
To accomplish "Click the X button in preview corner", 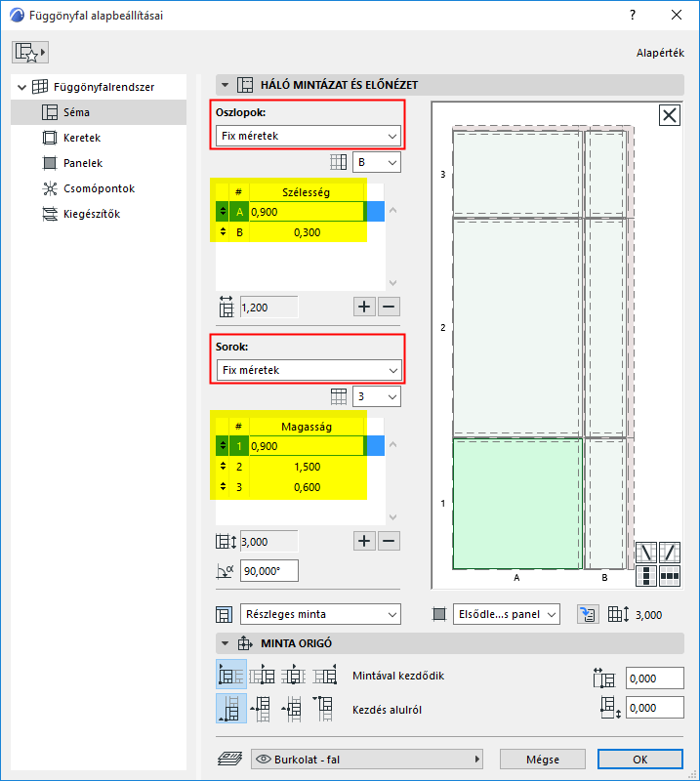I will click(x=669, y=115).
